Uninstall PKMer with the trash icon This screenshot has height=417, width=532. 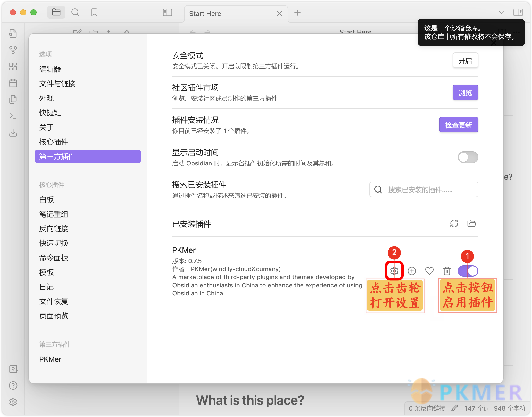447,271
